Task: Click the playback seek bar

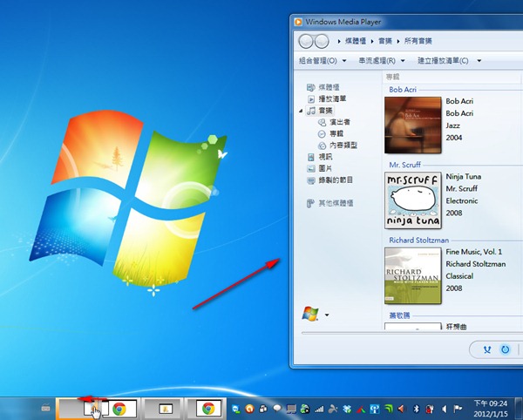Action: [x=412, y=333]
